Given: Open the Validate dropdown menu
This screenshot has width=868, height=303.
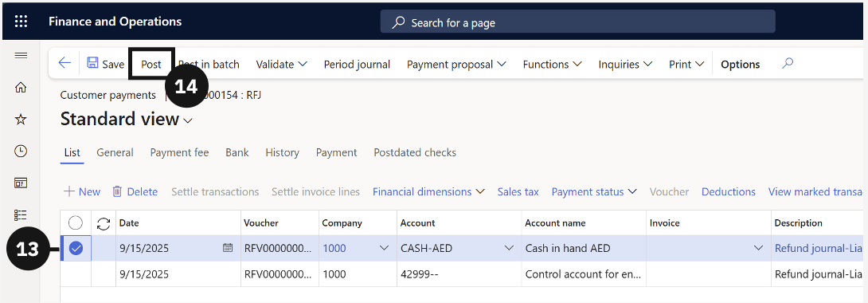Looking at the screenshot, I should pyautogui.click(x=281, y=65).
